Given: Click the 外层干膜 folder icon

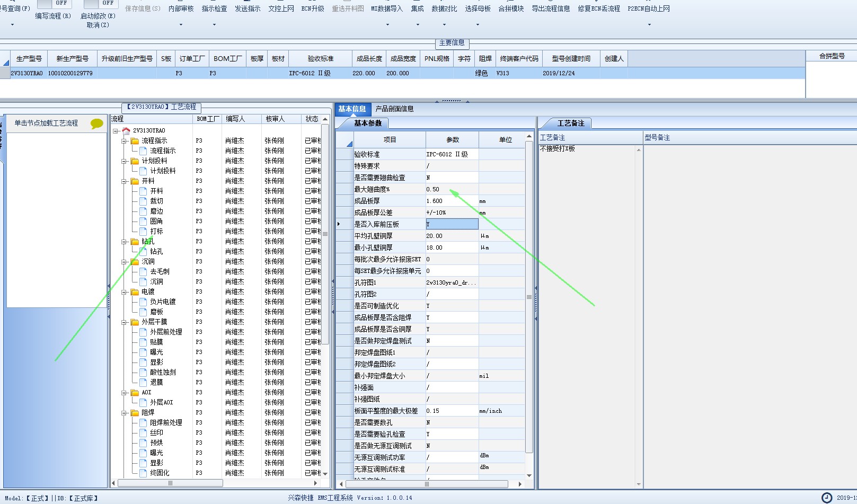Looking at the screenshot, I should coord(135,322).
